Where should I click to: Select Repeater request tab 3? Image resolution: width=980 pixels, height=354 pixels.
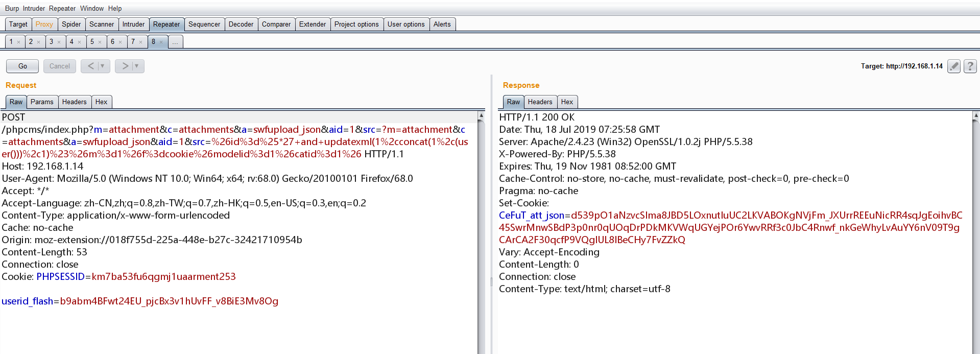tap(52, 42)
